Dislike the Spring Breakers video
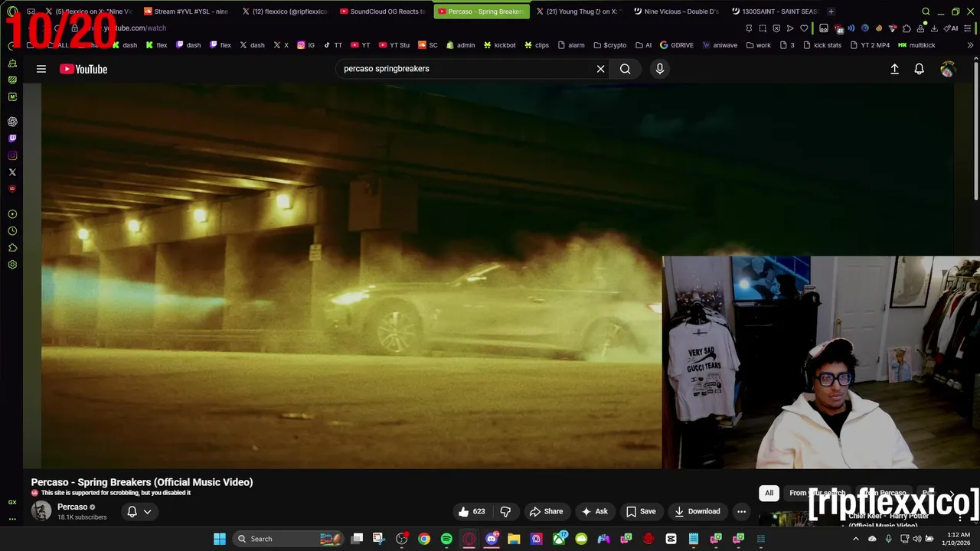Image resolution: width=980 pixels, height=551 pixels. (x=505, y=511)
